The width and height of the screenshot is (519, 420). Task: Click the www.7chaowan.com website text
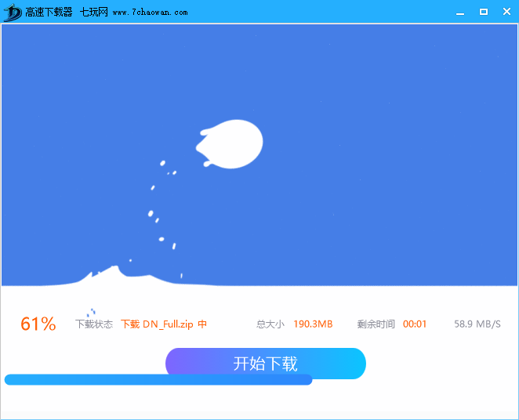point(150,13)
